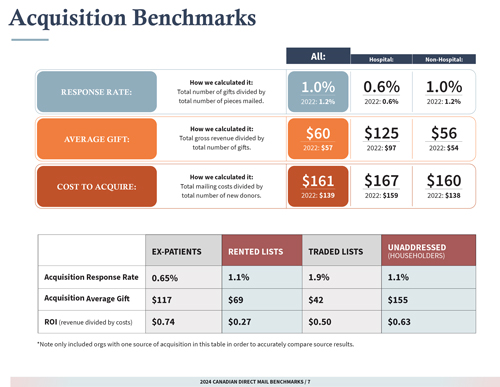Click the 1.0% All response rate box

click(x=318, y=92)
